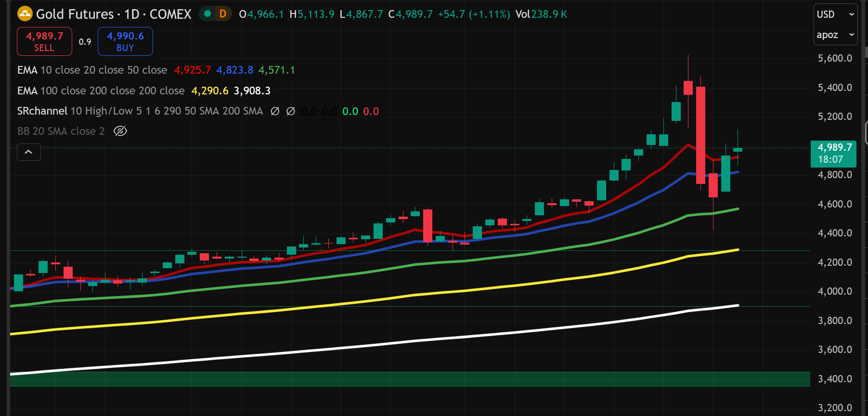Click the red EMA value 4,925.7
This screenshot has height=416, width=868.
[x=192, y=70]
